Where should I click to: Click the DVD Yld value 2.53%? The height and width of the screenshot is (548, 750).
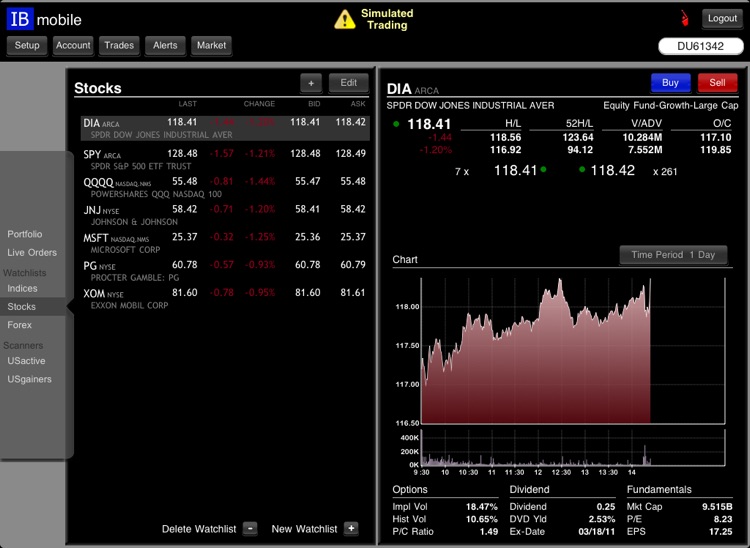[602, 519]
